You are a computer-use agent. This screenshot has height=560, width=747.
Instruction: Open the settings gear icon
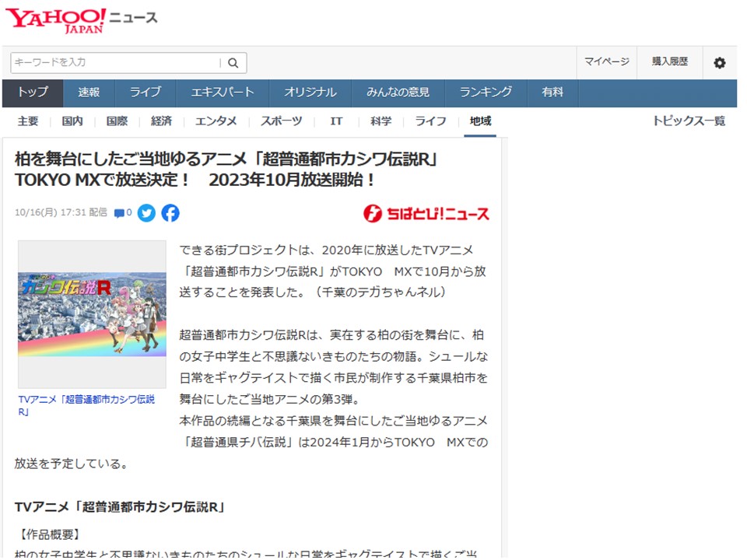point(719,63)
